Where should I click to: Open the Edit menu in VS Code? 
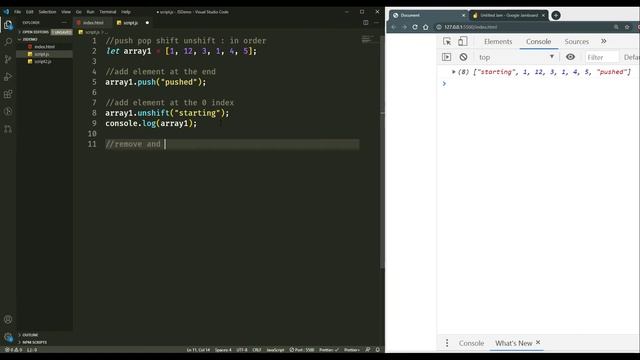(30, 12)
